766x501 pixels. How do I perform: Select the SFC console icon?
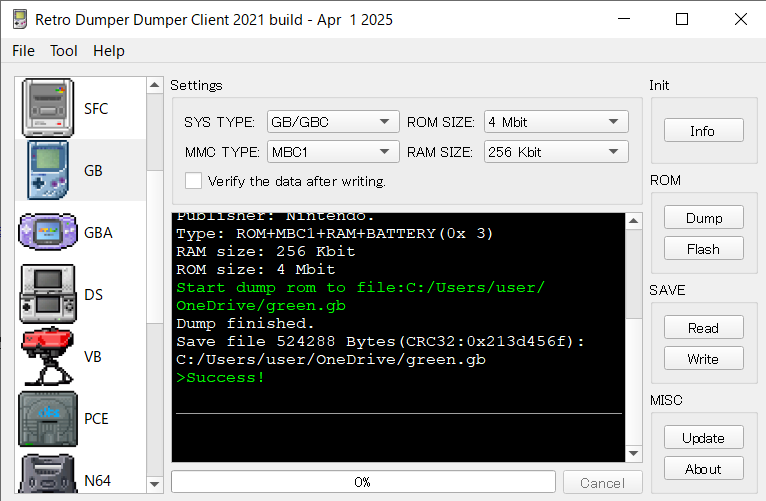pos(48,108)
